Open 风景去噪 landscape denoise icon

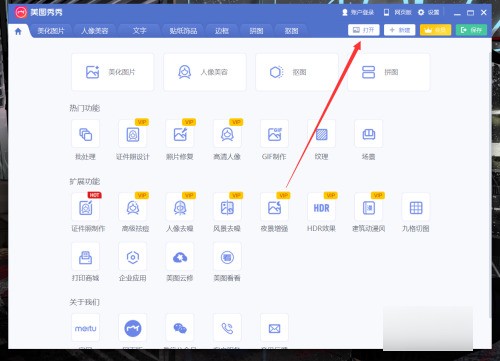click(x=227, y=207)
